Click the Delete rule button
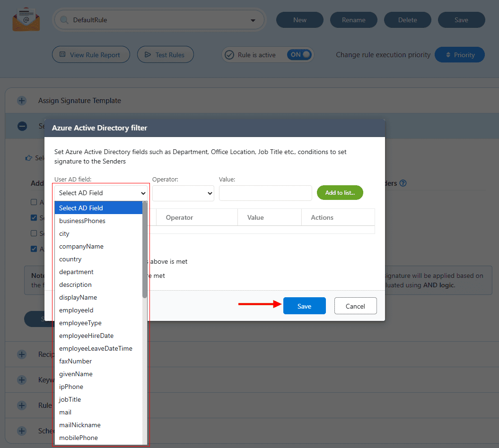499x448 pixels. click(x=407, y=20)
